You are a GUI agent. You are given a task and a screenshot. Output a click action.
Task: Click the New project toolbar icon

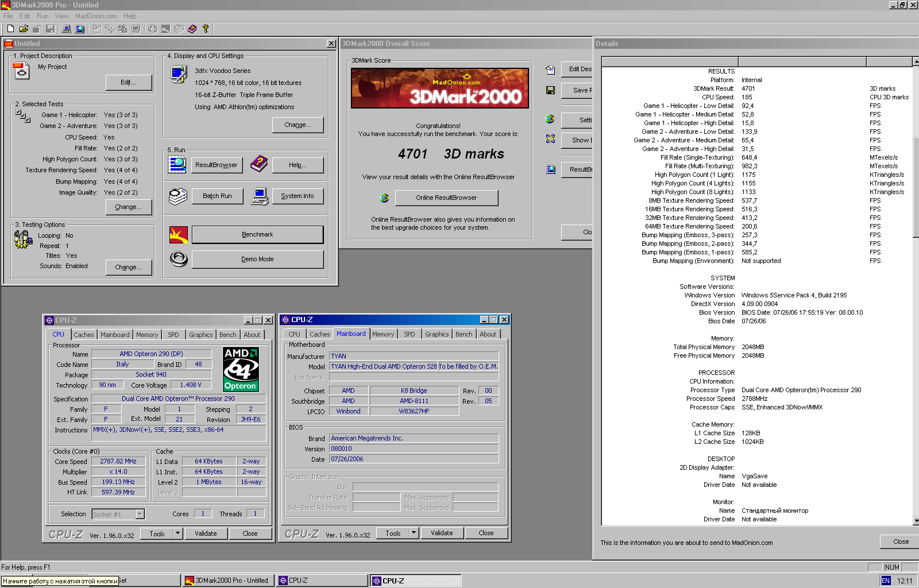(10, 29)
